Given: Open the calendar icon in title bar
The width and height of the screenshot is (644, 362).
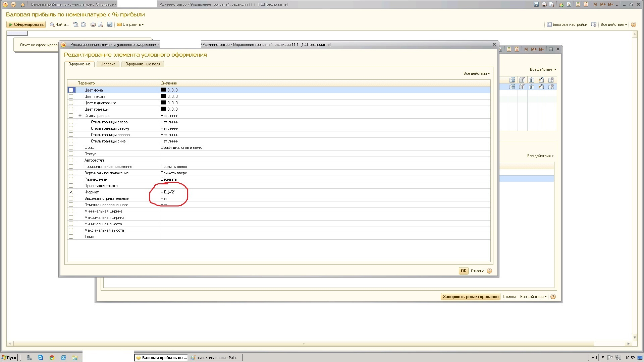Looking at the screenshot, I should pyautogui.click(x=586, y=4).
